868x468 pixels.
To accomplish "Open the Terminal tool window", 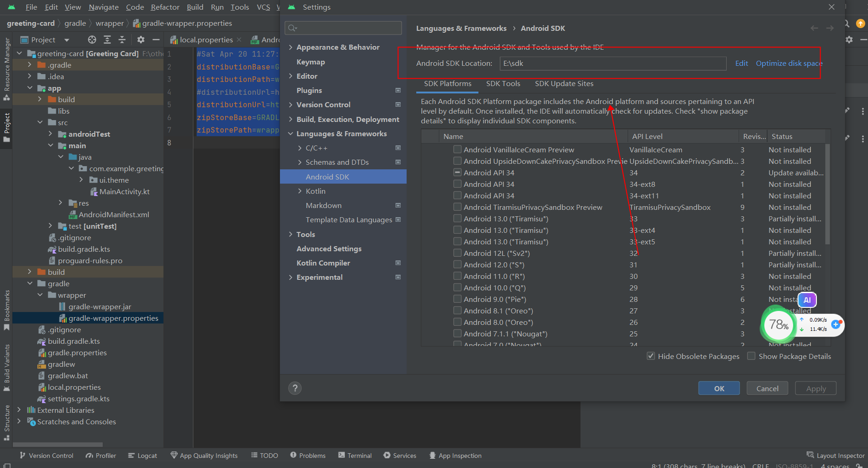I will click(x=355, y=456).
